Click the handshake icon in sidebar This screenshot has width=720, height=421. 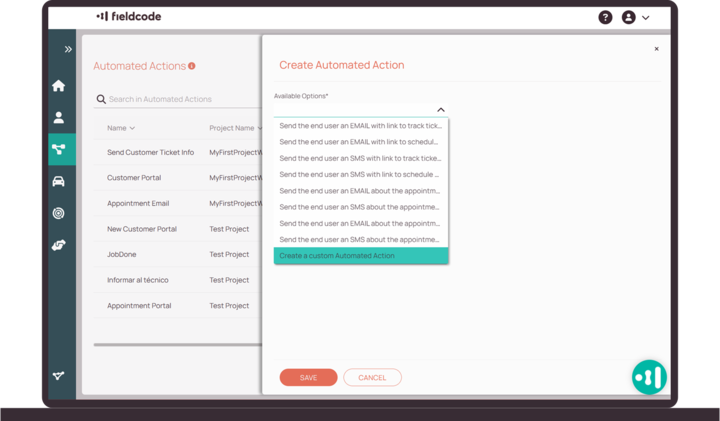pos(59,245)
